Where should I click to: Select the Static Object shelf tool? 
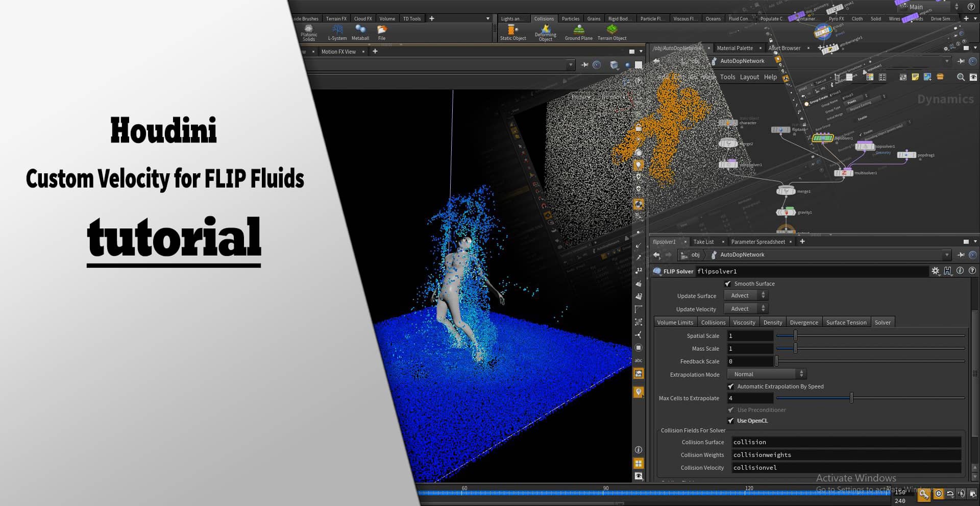click(x=512, y=33)
